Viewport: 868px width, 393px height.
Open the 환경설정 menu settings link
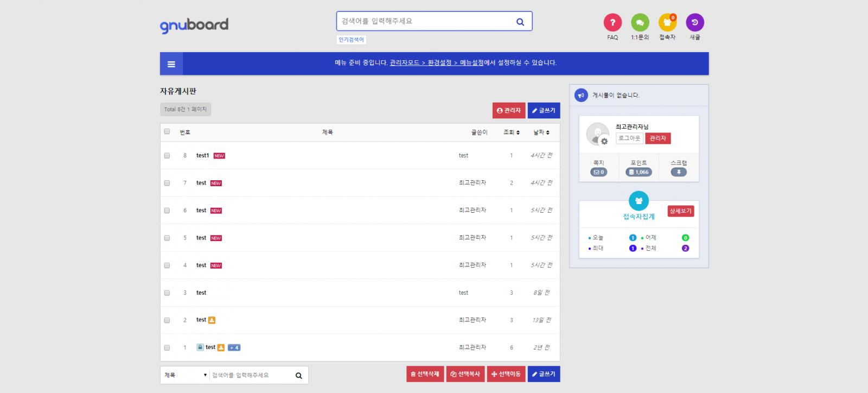(x=439, y=63)
